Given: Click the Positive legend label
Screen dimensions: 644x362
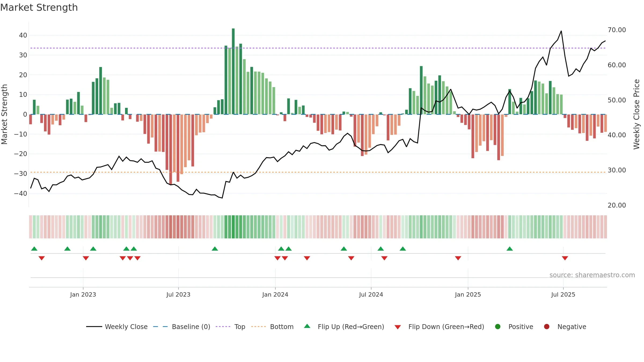Looking at the screenshot, I should (x=521, y=327).
